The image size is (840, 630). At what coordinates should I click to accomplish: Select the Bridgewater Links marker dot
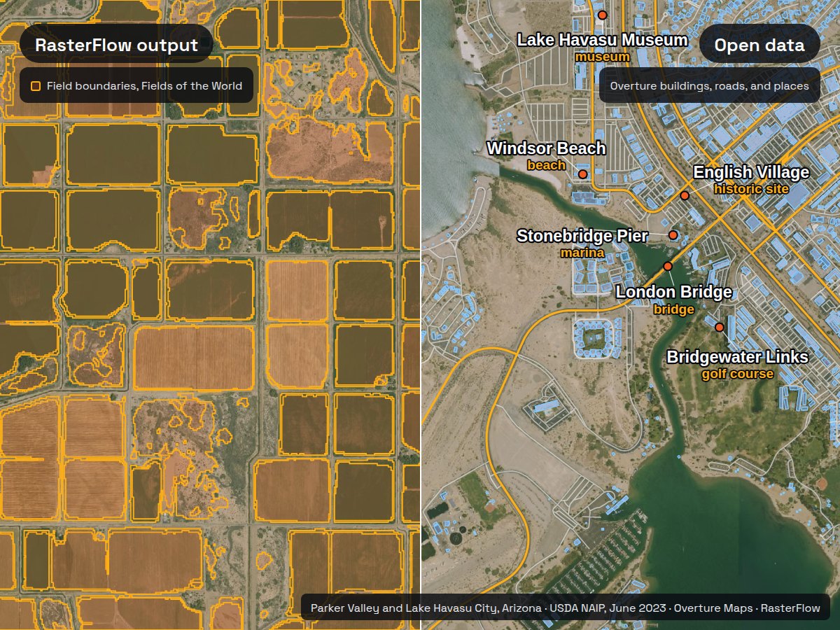(719, 327)
